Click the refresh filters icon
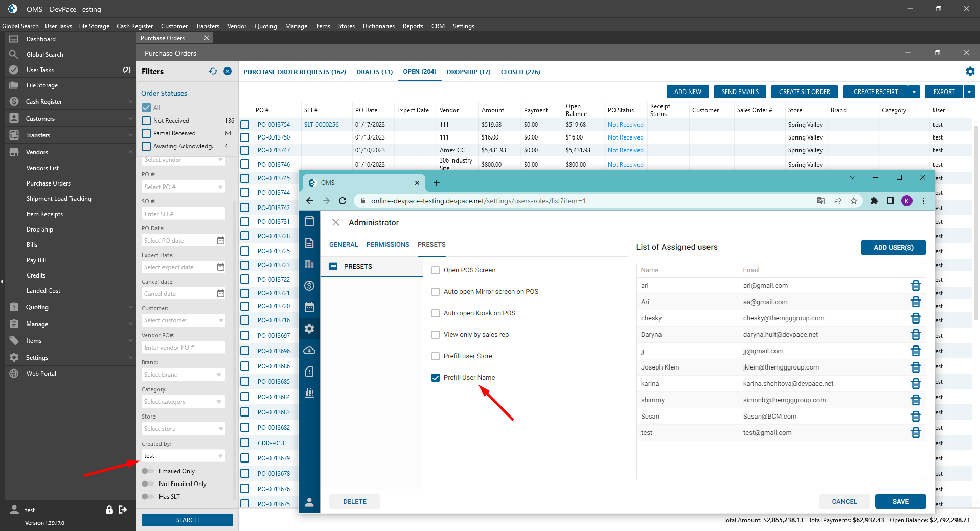This screenshot has height=531, width=980. pyautogui.click(x=213, y=72)
